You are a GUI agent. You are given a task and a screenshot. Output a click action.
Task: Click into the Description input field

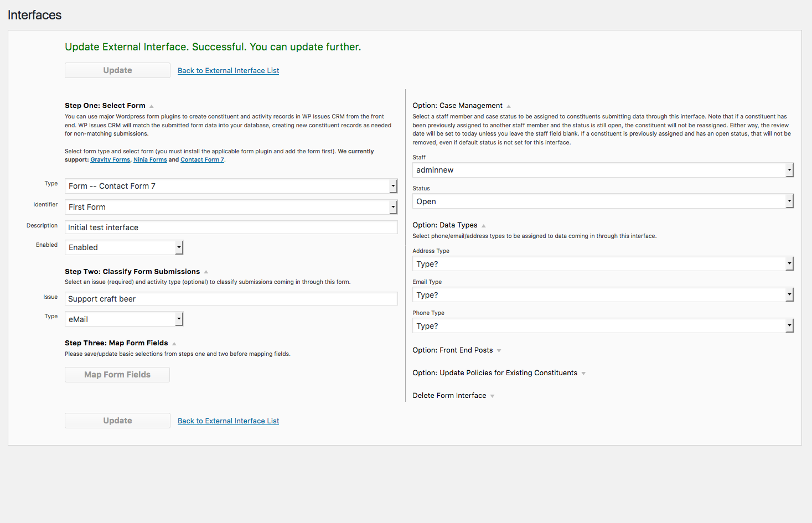tap(231, 227)
